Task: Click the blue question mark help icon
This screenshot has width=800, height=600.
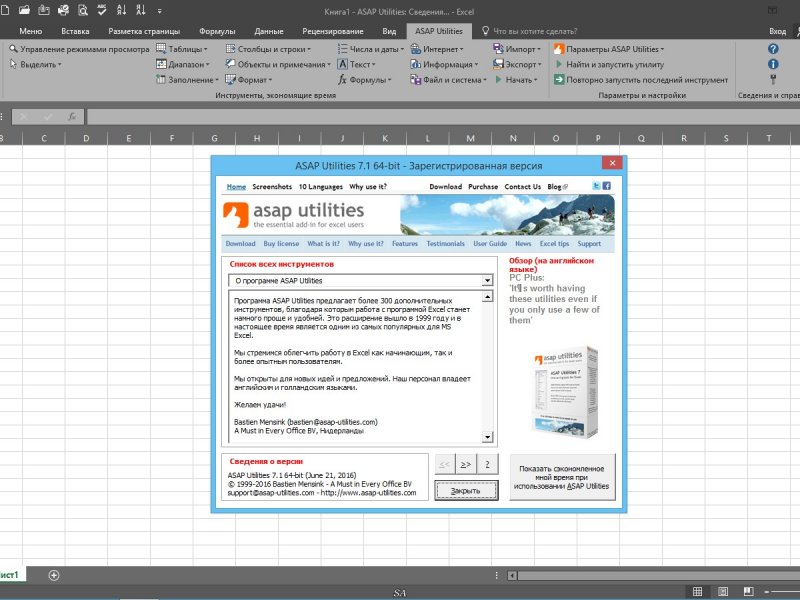Action: tap(773, 49)
